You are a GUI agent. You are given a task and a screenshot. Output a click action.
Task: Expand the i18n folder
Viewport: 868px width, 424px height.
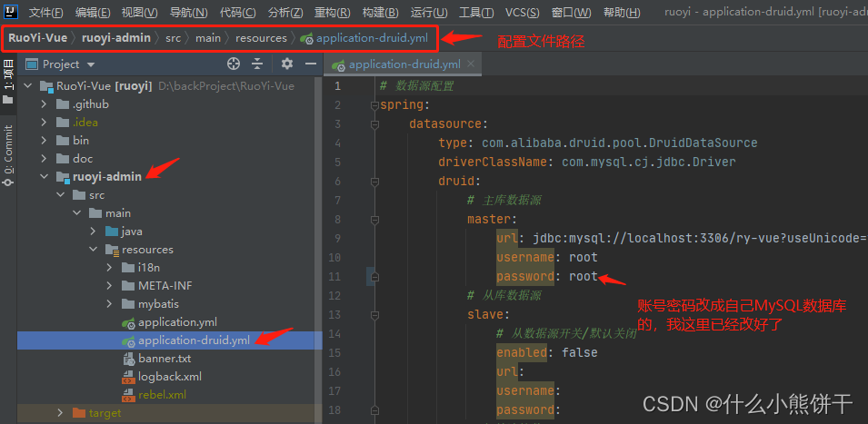click(110, 268)
